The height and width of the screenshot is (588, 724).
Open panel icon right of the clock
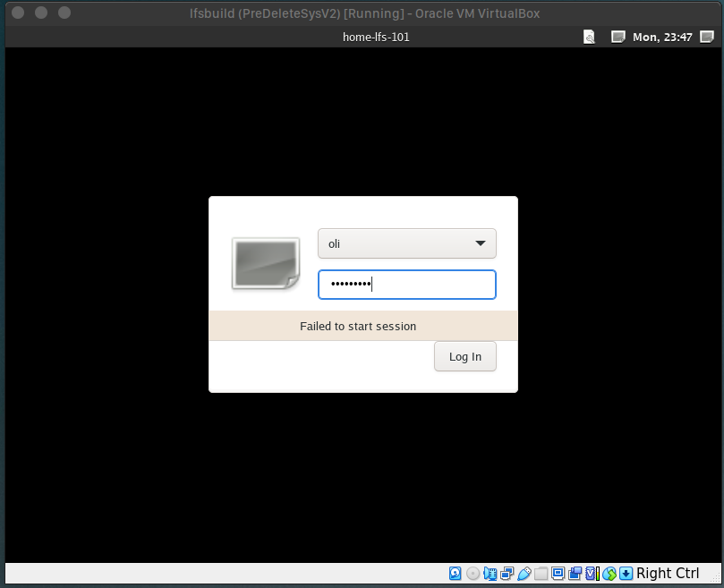708,37
